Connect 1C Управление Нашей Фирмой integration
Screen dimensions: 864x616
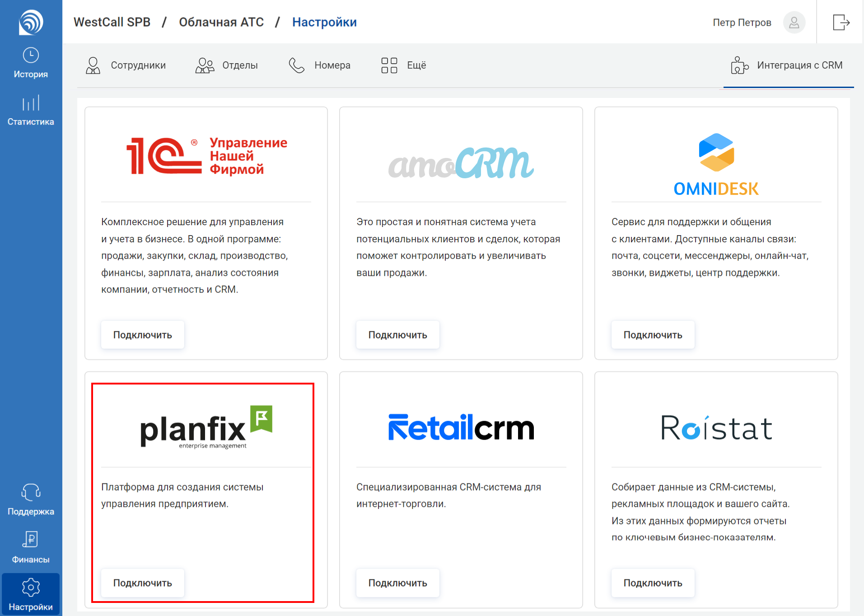[x=143, y=335]
